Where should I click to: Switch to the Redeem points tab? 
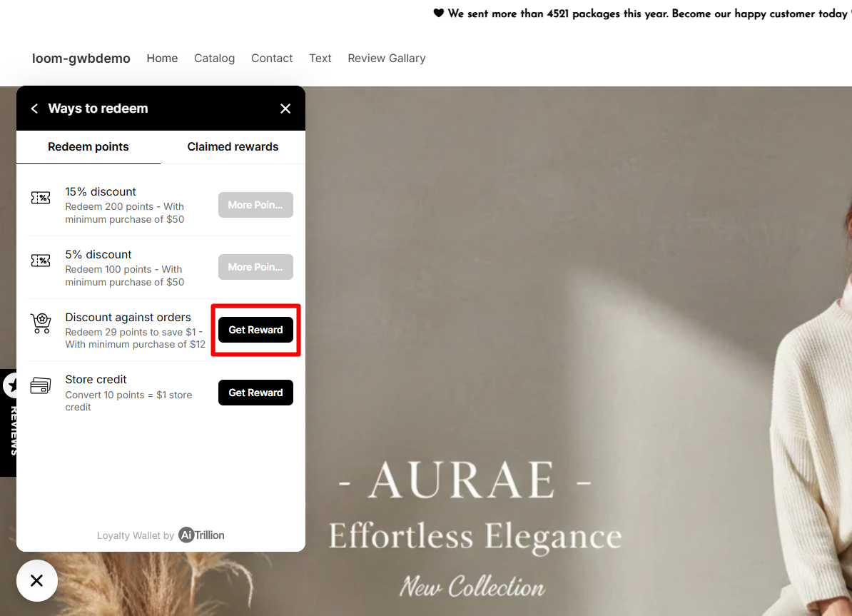tap(88, 147)
